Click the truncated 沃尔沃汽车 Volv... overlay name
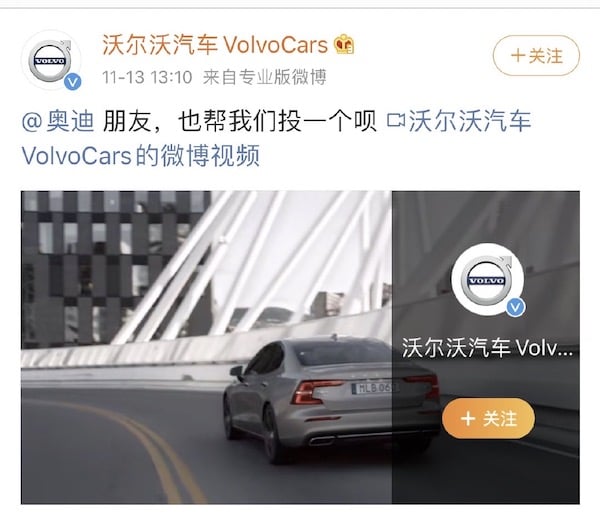The height and width of the screenshot is (522, 600). [487, 348]
